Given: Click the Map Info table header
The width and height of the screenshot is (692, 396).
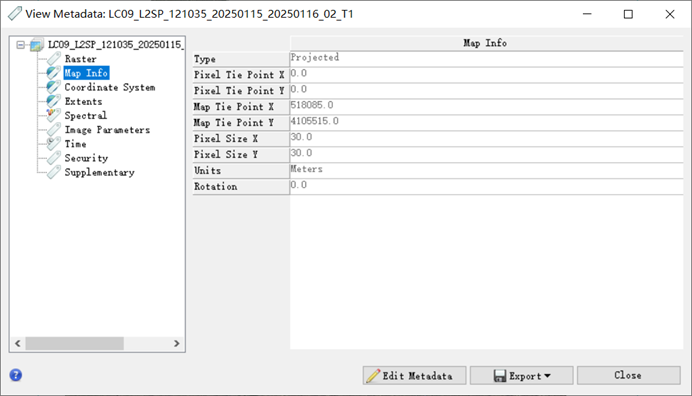Looking at the screenshot, I should click(486, 43).
